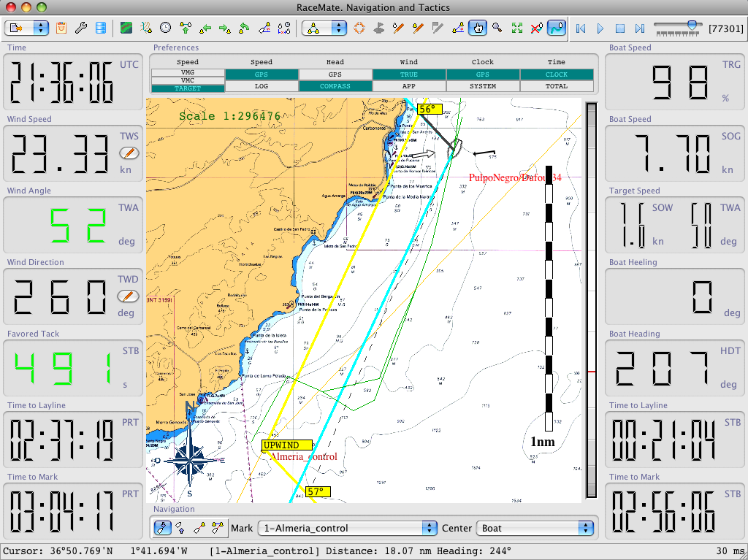748x560 pixels.
Task: Click the vertical gray bar beside the chart
Action: (592, 300)
